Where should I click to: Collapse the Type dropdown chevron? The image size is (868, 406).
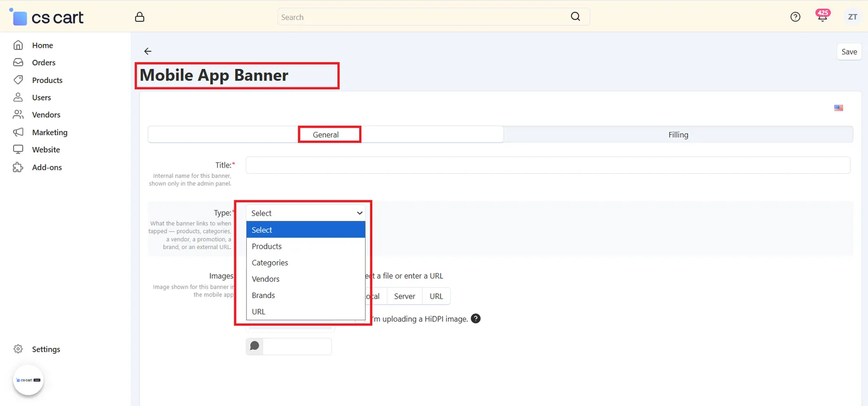click(x=360, y=213)
